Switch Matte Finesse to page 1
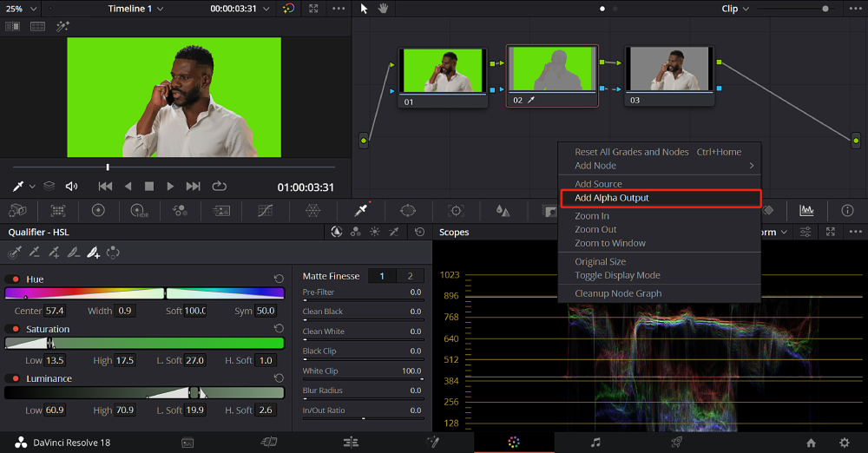The image size is (868, 453). click(382, 276)
